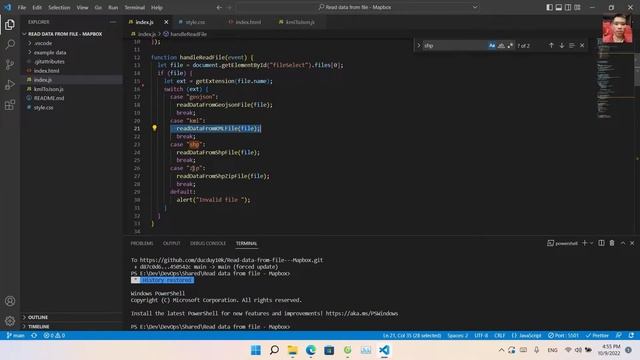Open README.md in file explorer
Screen dimensions: 640x360
[49, 98]
